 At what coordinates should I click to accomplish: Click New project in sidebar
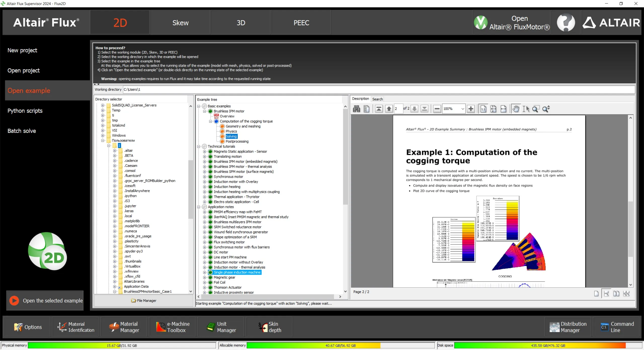pos(22,50)
